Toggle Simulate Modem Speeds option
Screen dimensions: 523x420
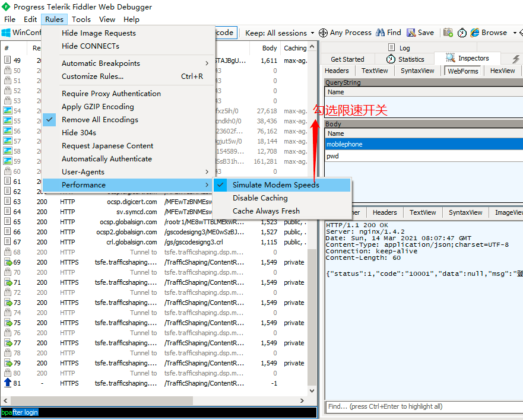coord(281,185)
